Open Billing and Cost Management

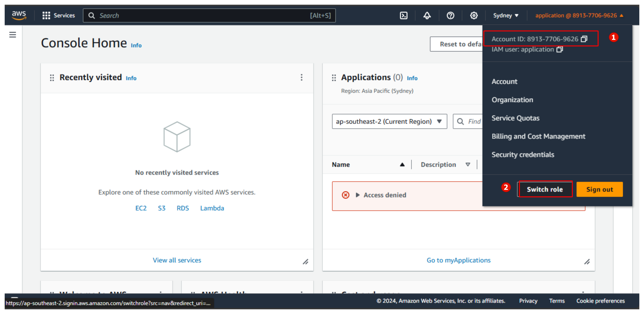coord(538,136)
